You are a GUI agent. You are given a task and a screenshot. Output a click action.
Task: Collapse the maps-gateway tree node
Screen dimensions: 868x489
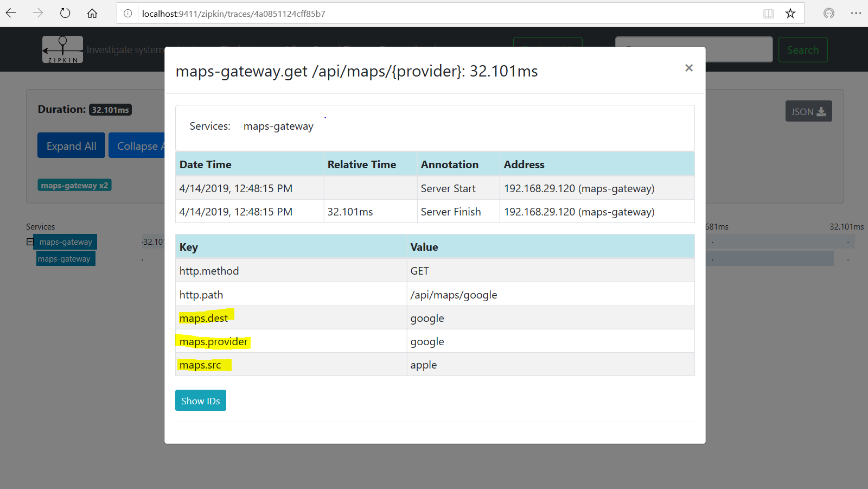click(x=30, y=242)
